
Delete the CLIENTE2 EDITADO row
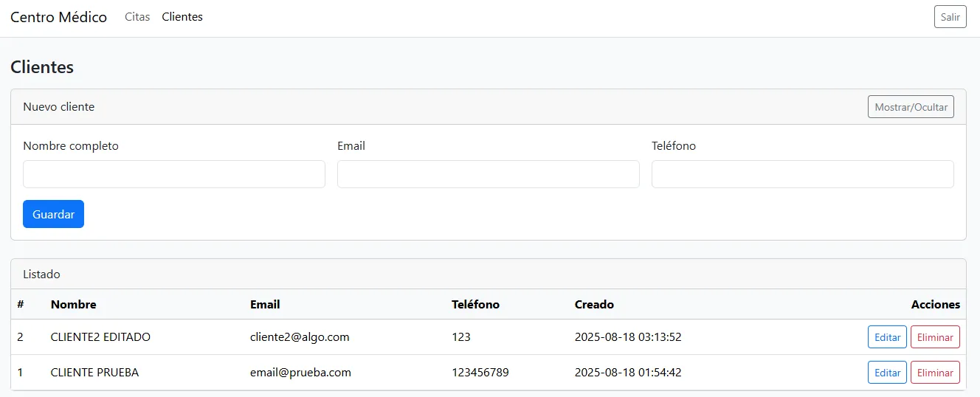[x=935, y=337]
